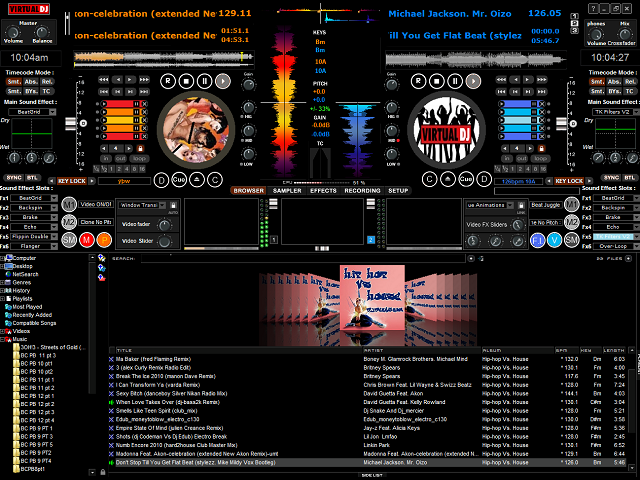Click the Video ON/Off button

(96, 204)
